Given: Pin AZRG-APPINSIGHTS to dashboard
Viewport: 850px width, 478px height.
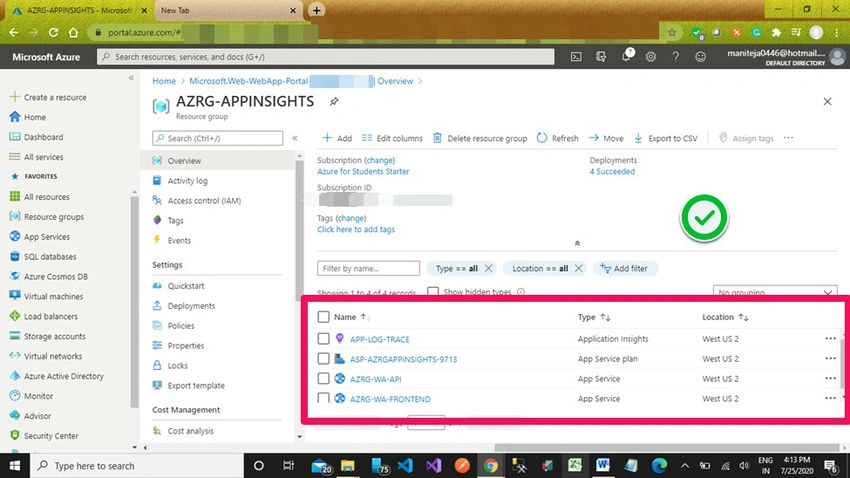Looking at the screenshot, I should click(x=334, y=101).
